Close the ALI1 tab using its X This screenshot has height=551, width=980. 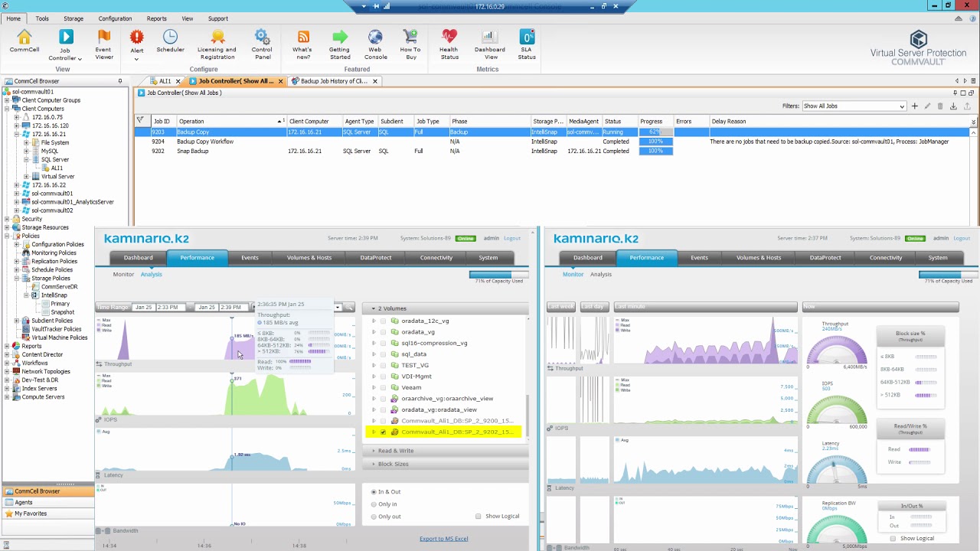(x=178, y=81)
